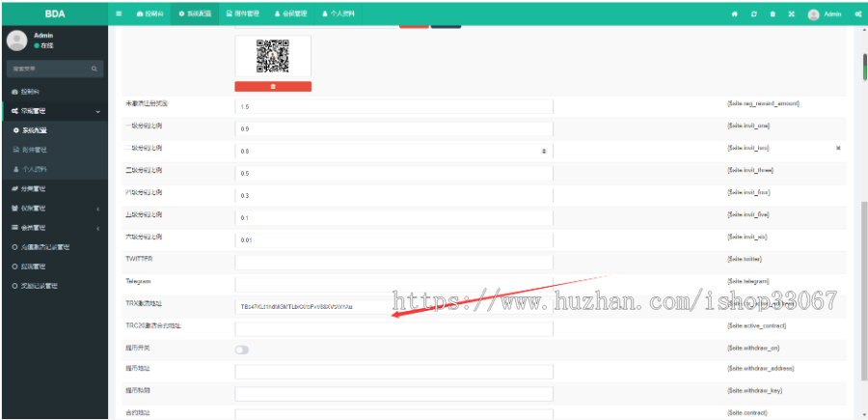868x420 pixels.
Task: Click the BDA logo
Action: point(55,14)
